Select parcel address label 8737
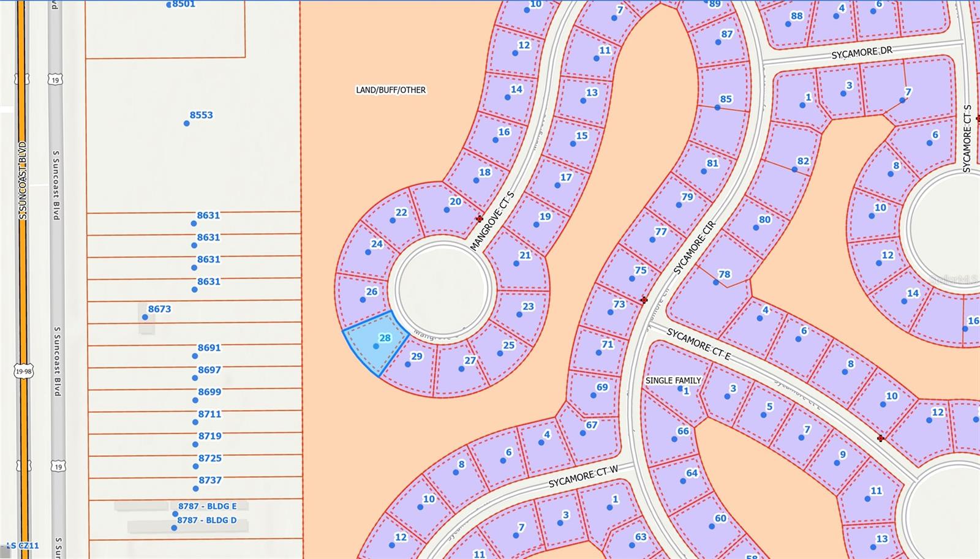Screen dimensions: 980x559 coord(209,480)
